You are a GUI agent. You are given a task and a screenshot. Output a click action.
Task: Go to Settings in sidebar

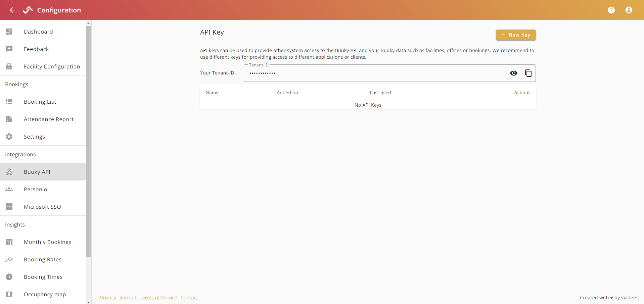click(x=43, y=137)
